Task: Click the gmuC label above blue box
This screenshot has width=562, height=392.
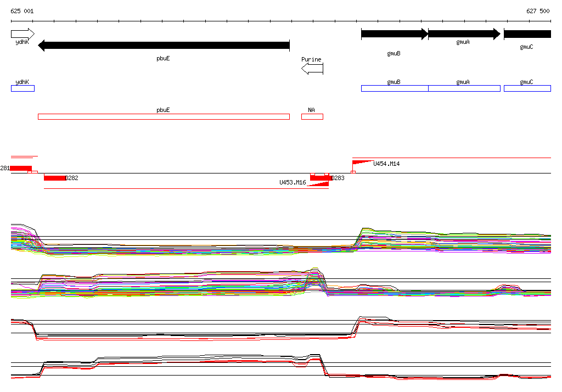Action: 526,82
